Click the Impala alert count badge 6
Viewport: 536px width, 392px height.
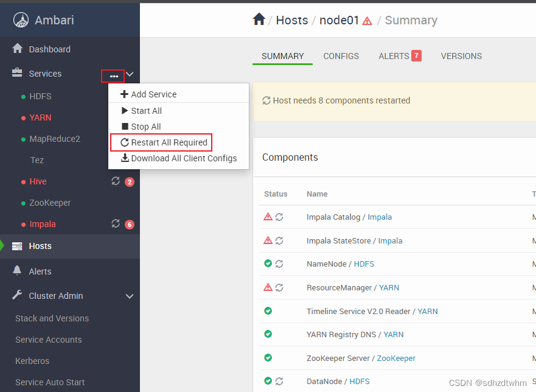point(129,225)
